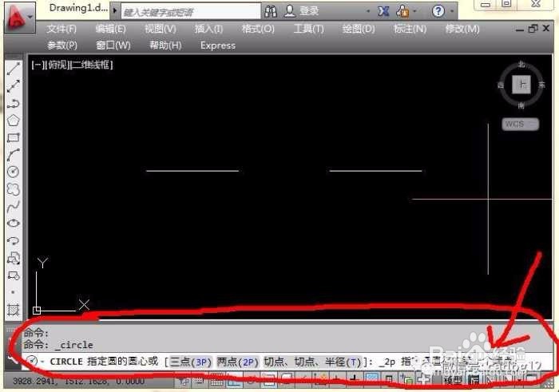
Task: Select the Ellipse tool
Action: [14, 223]
